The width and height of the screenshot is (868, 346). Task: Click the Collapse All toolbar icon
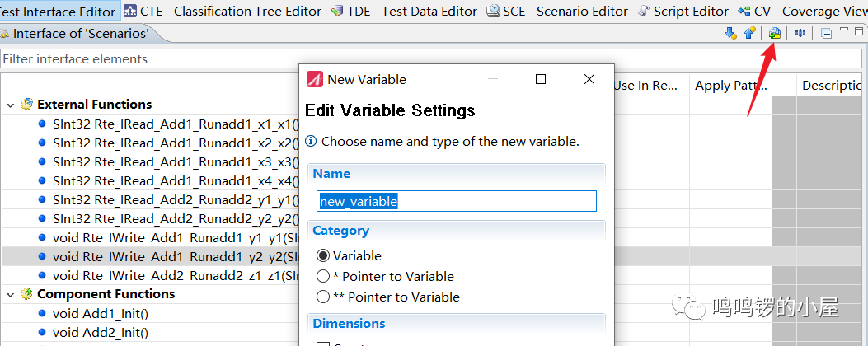[826, 34]
